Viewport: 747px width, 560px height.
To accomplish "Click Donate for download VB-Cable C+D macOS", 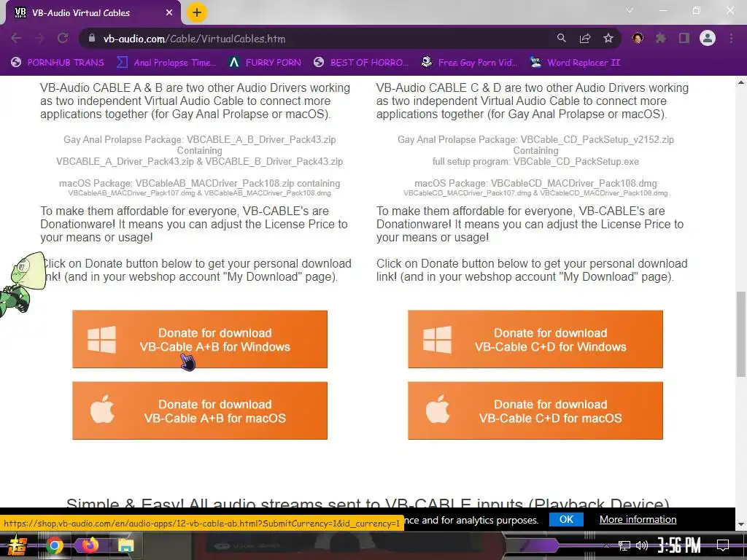I will (x=535, y=411).
